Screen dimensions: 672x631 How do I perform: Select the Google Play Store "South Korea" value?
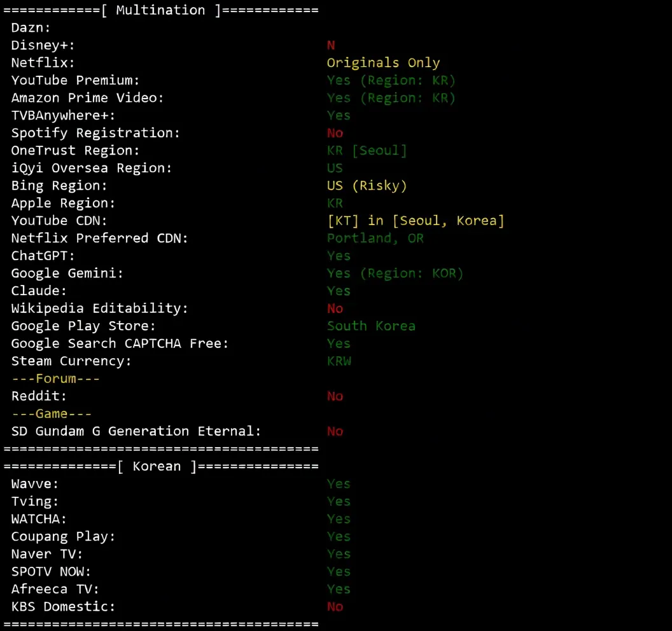371,326
